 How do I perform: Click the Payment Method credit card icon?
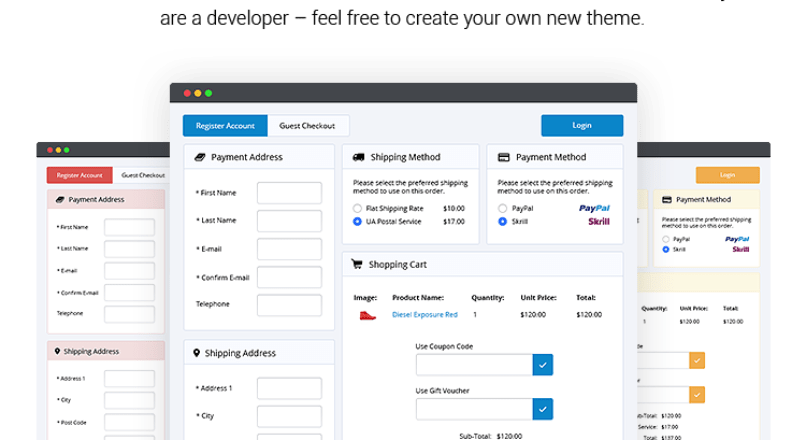click(x=503, y=157)
